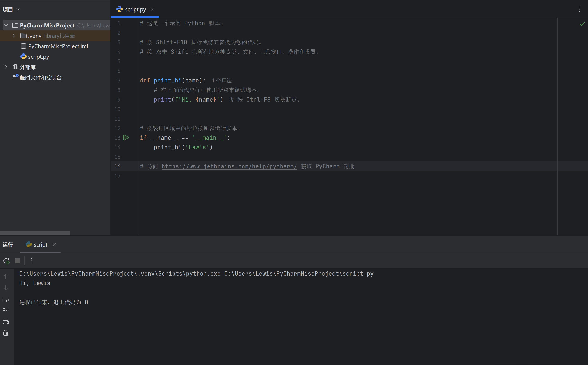
Task: Click the green inspection checkmark indicator
Action: coord(582,24)
